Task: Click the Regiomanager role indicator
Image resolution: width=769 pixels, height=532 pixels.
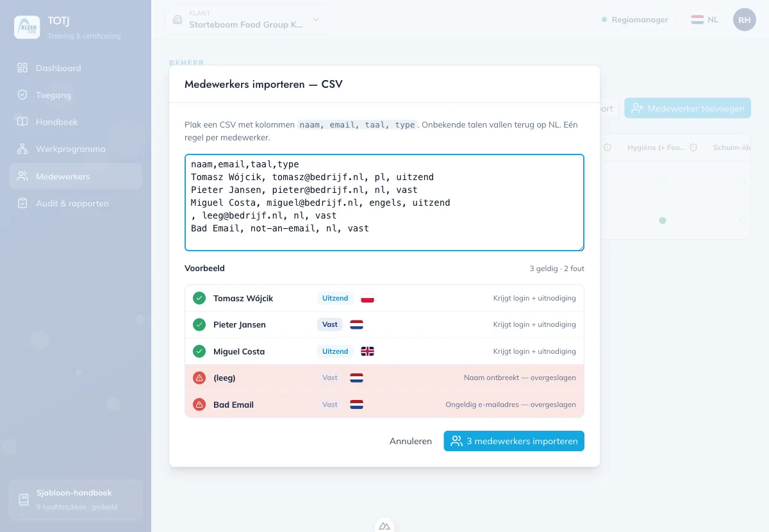Action: 634,20
